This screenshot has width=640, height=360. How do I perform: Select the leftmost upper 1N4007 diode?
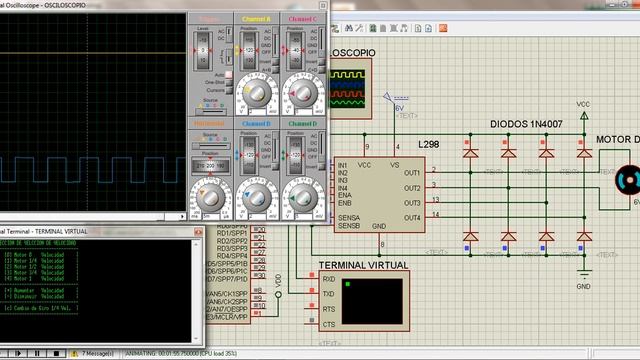coord(470,153)
